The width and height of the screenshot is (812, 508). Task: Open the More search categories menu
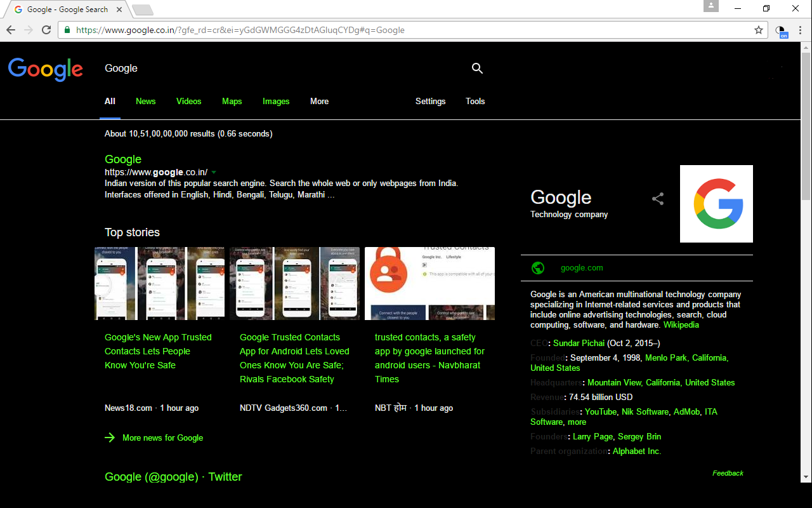coord(319,101)
